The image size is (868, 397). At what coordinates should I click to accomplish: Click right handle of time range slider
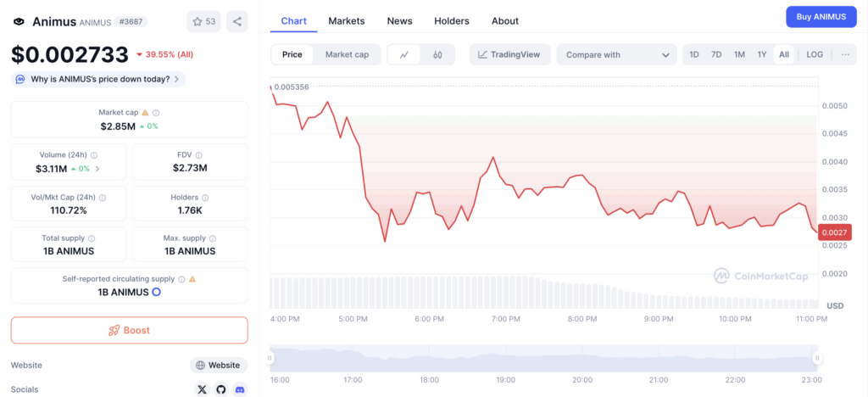click(x=817, y=358)
